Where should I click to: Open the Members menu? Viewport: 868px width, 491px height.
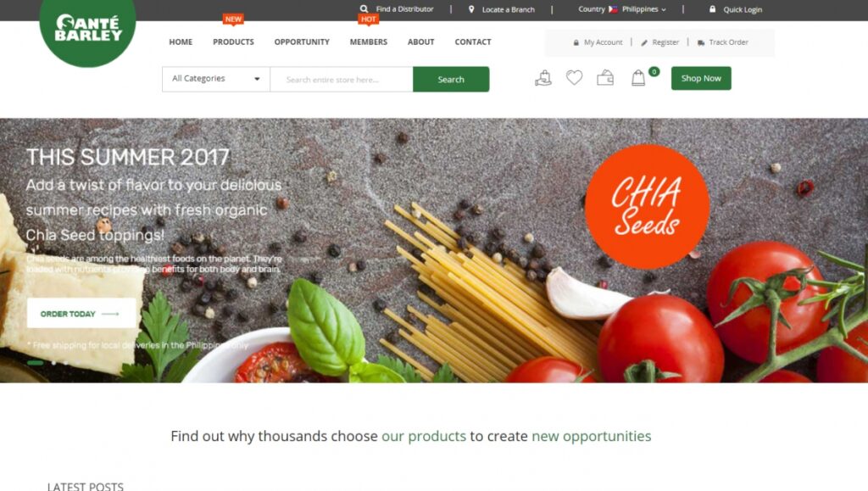click(x=368, y=42)
